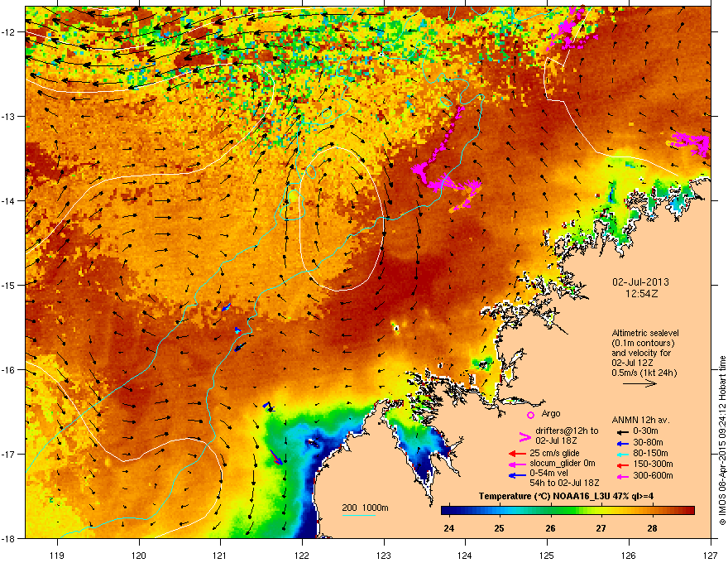Click the 'drifters@12h to' legend label
Screen dimensions: 728x563
tap(567, 431)
